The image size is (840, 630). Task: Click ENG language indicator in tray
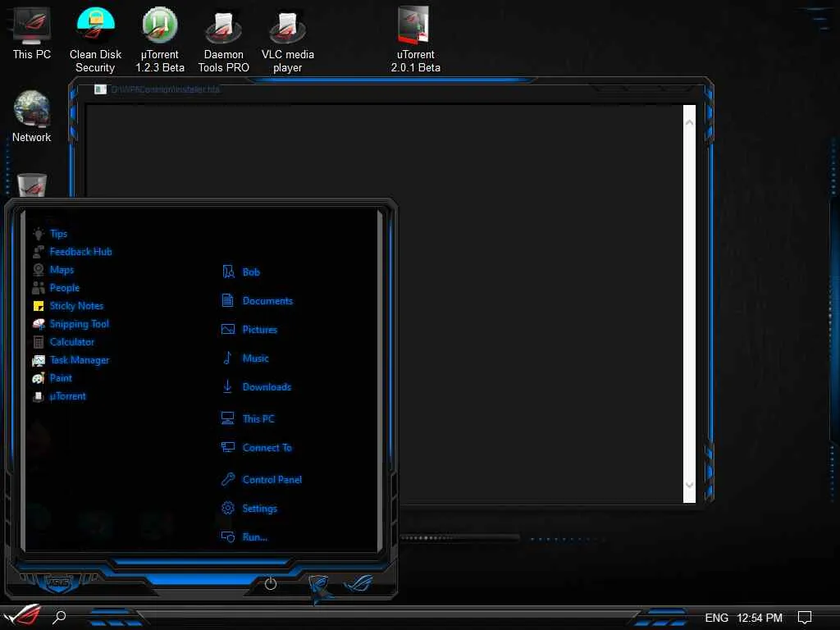pos(716,618)
